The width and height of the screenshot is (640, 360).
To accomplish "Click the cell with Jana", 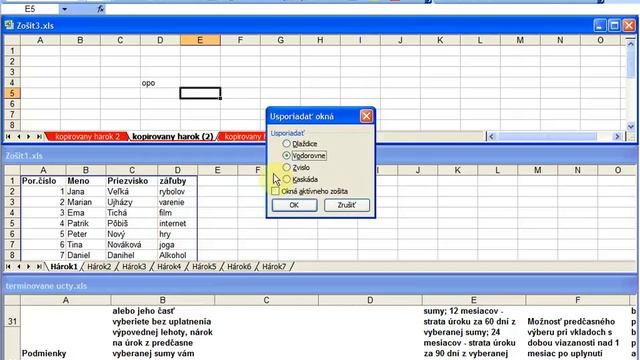I will click(86, 191).
